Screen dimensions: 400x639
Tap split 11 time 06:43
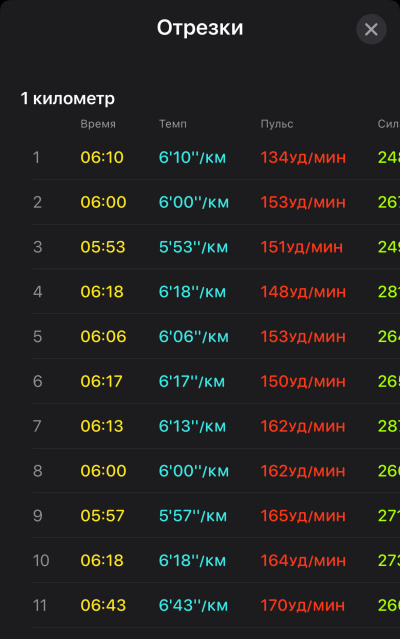103,606
